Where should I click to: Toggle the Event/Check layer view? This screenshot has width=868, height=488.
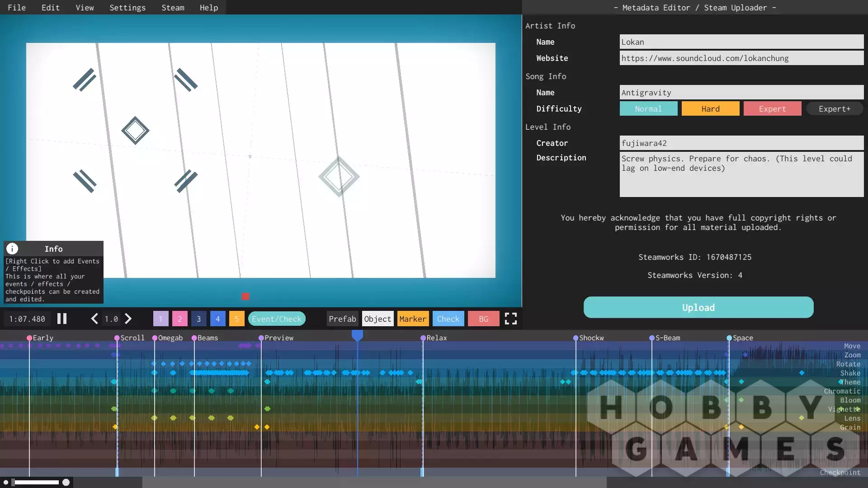277,319
